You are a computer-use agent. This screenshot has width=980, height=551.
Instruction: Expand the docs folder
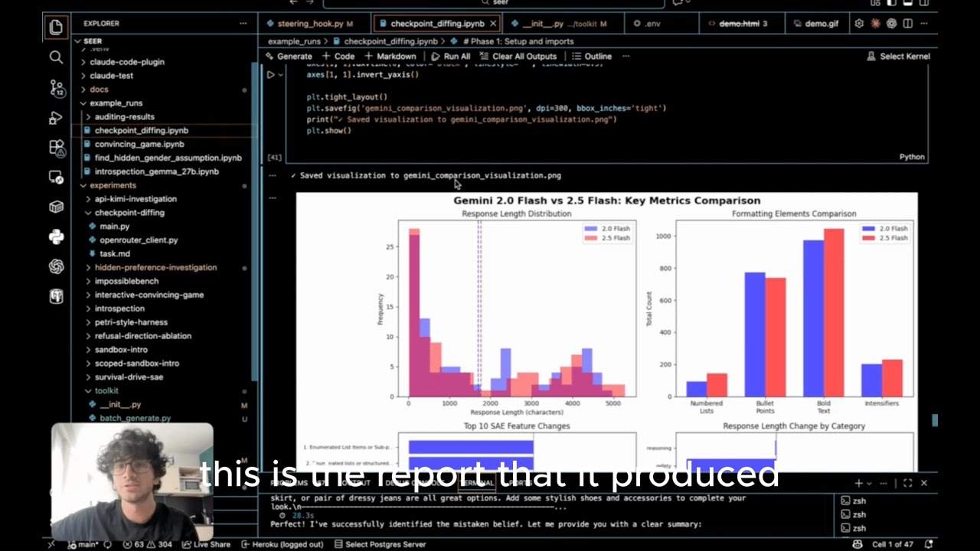99,90
